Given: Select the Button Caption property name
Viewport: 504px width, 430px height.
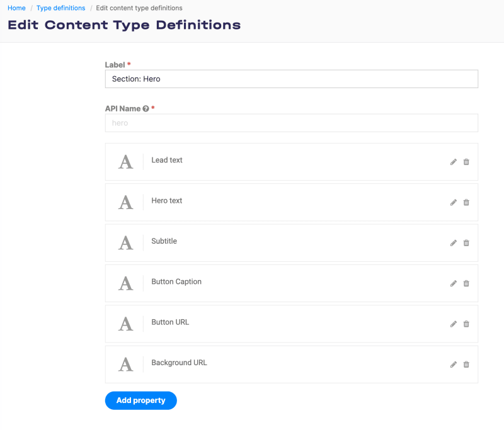Looking at the screenshot, I should click(176, 281).
